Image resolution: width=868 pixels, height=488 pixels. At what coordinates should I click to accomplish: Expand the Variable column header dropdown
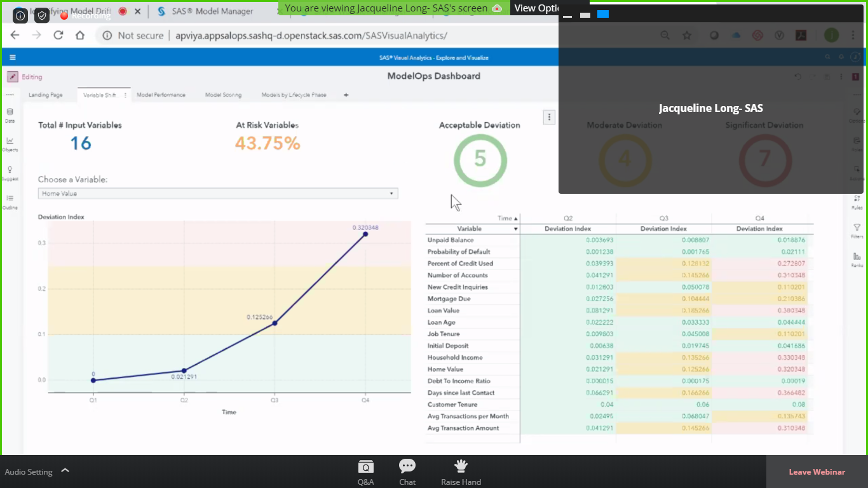coord(515,229)
